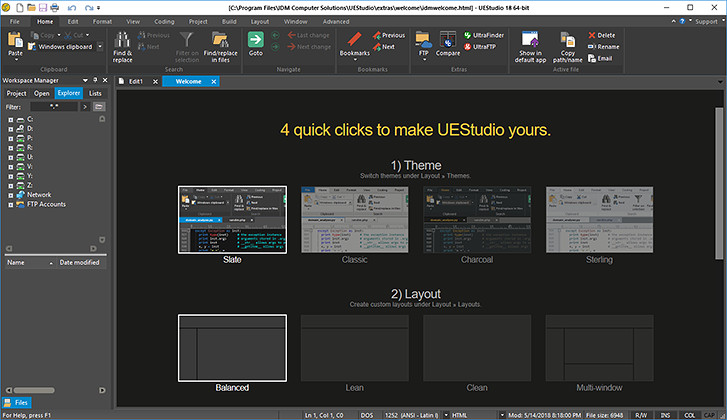The height and width of the screenshot is (420, 727).
Task: Switch to the Coding ribbon tab
Action: pyautogui.click(x=164, y=22)
